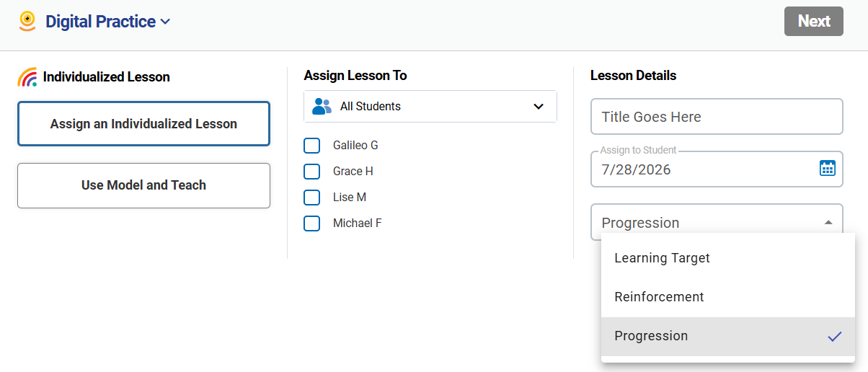Check the Galileo G checkbox
The image size is (868, 372).
click(x=312, y=146)
